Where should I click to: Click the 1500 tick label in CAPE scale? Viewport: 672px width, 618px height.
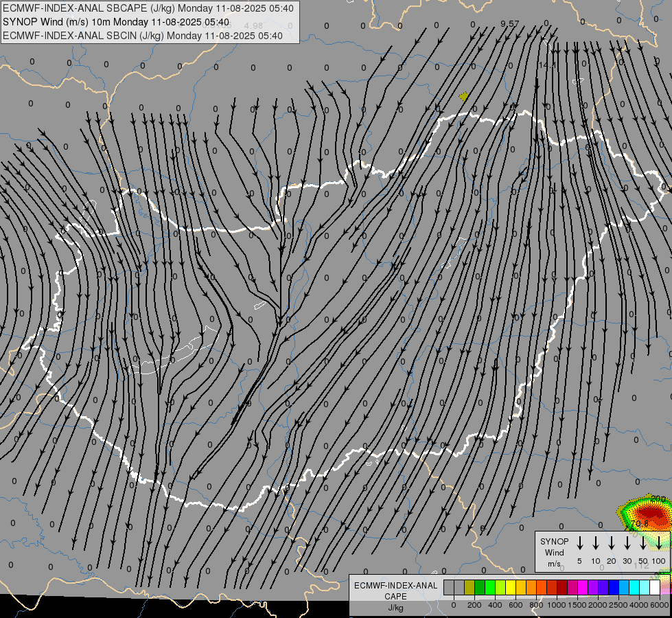tap(577, 605)
